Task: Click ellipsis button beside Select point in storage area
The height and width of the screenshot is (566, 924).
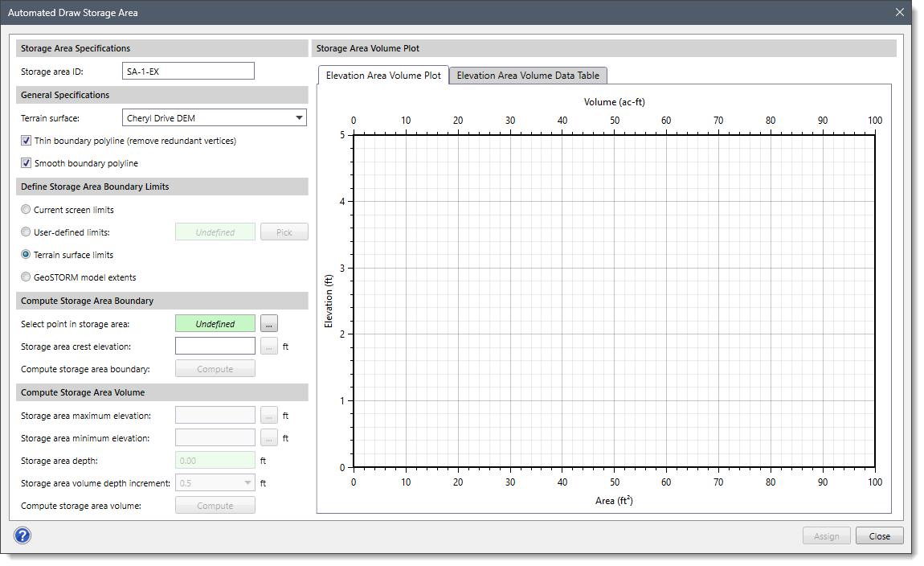Action: pyautogui.click(x=269, y=323)
